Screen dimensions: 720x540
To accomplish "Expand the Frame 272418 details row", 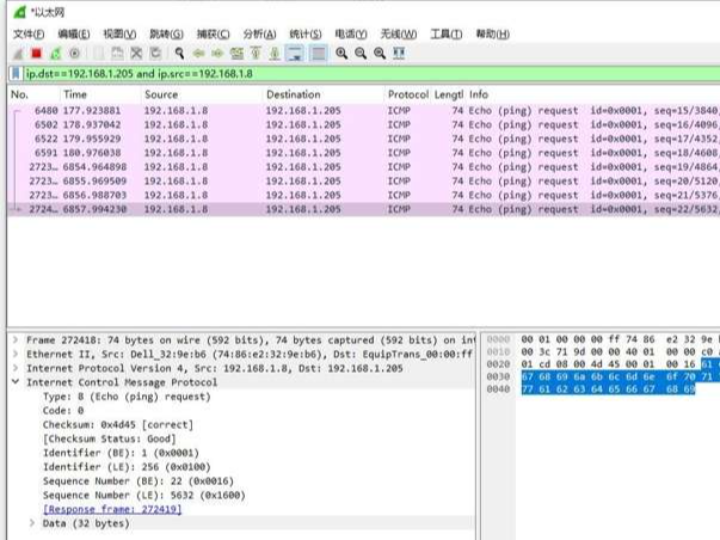I will coord(15,341).
